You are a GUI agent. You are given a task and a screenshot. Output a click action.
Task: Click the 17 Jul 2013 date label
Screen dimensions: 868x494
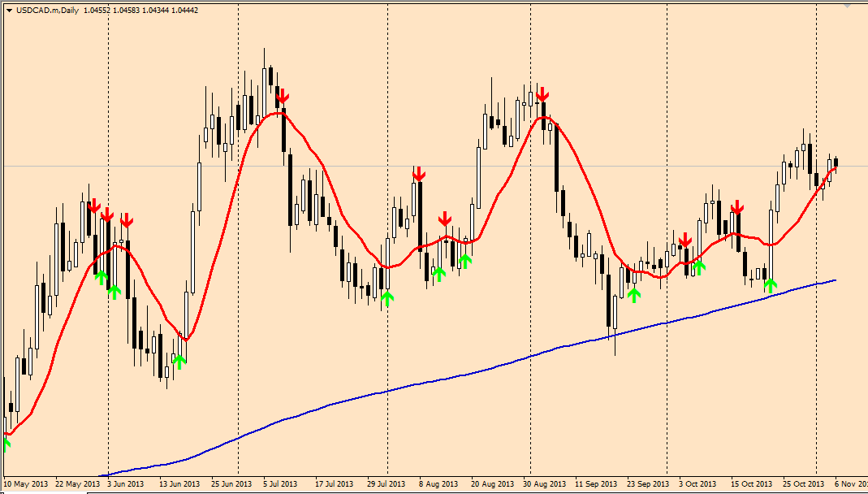335,483
